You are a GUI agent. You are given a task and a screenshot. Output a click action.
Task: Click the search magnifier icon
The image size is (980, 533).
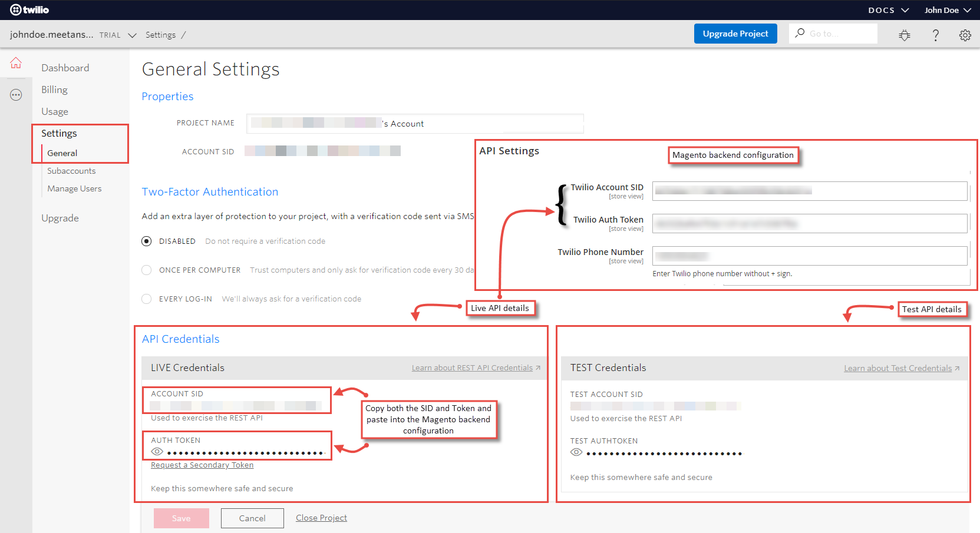coord(800,33)
